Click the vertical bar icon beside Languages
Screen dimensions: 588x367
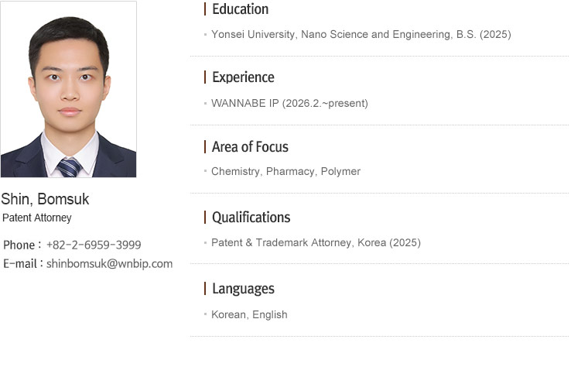205,289
